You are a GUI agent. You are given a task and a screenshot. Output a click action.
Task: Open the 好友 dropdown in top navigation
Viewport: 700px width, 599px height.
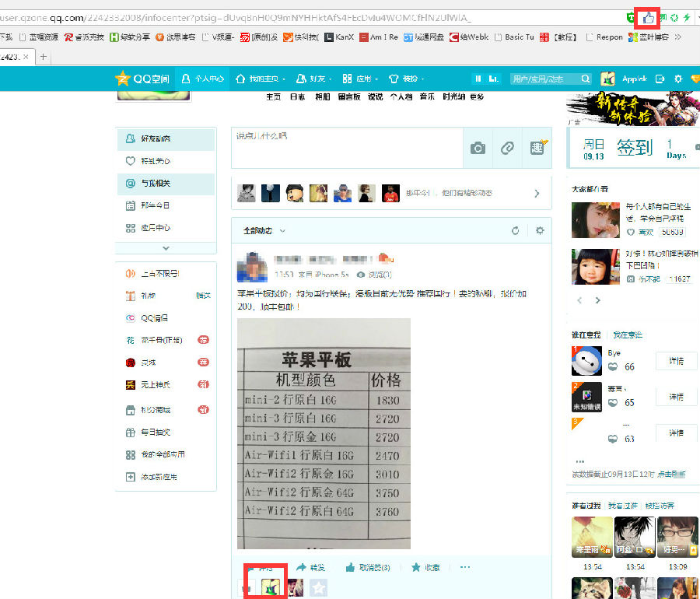pos(322,79)
